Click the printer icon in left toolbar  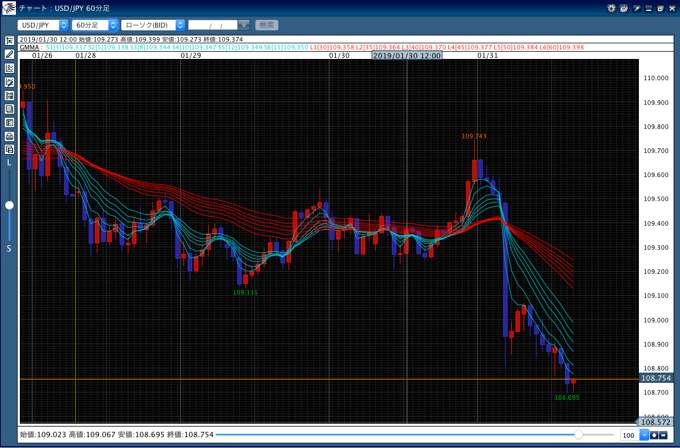(x=9, y=136)
